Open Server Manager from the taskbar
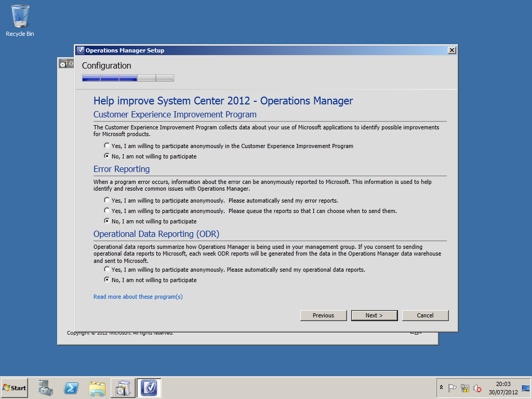Screen dimensions: 532x399 click(46, 388)
